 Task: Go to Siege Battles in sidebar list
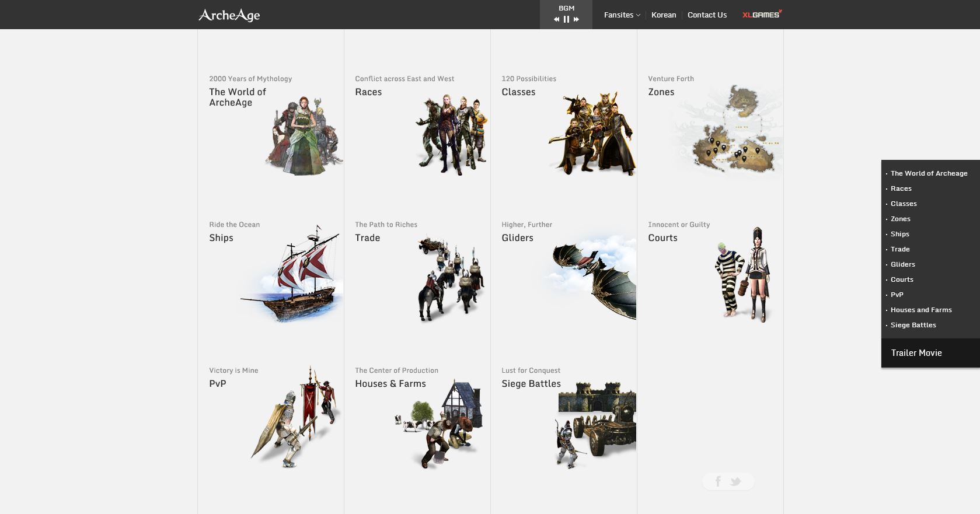(x=913, y=325)
